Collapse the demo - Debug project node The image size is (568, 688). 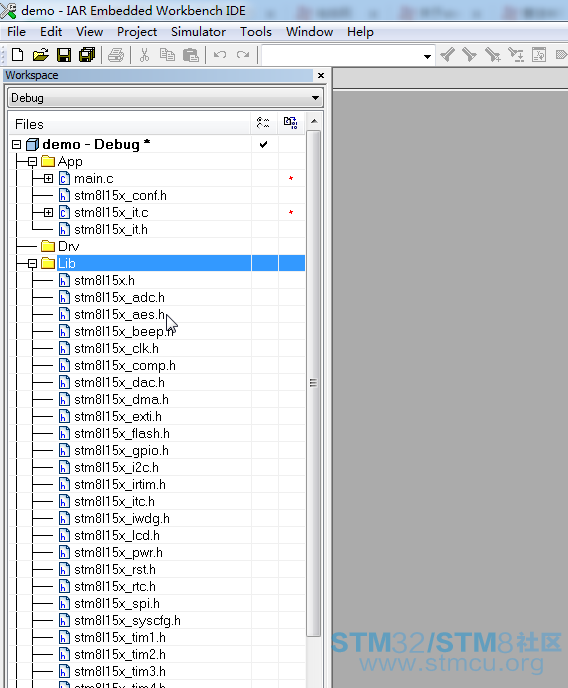tap(17, 144)
